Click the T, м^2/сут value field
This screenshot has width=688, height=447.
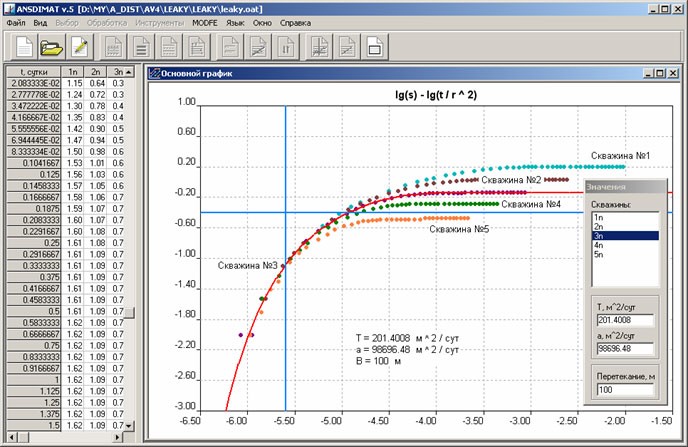coord(625,320)
